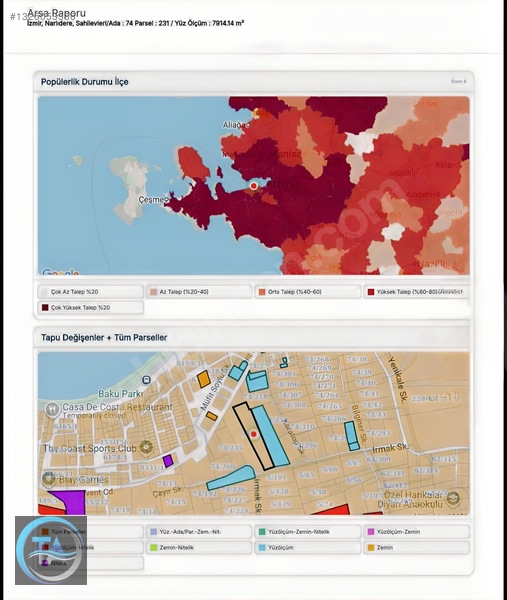Click the Arsa Raporu title

(x=56, y=13)
